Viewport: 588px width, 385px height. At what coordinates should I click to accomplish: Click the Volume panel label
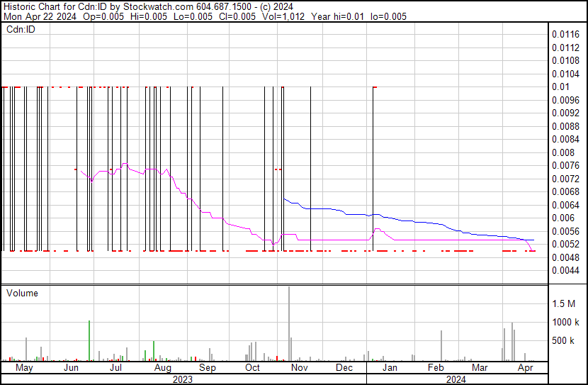point(22,293)
